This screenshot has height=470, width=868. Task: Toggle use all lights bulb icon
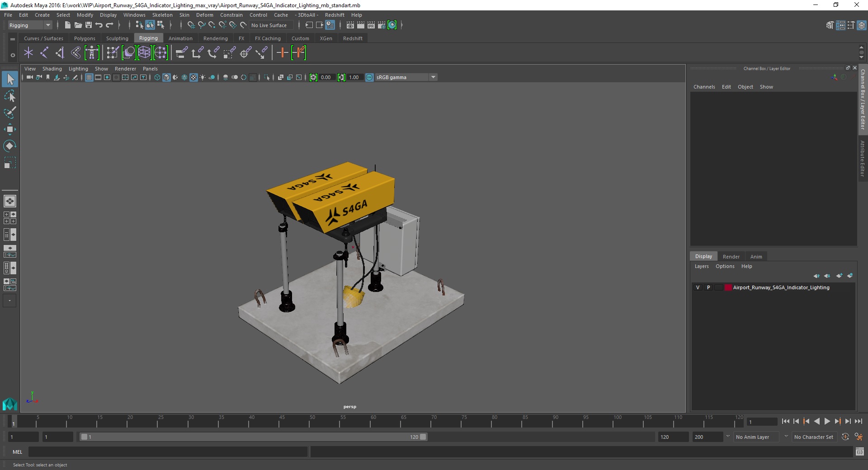tap(203, 77)
